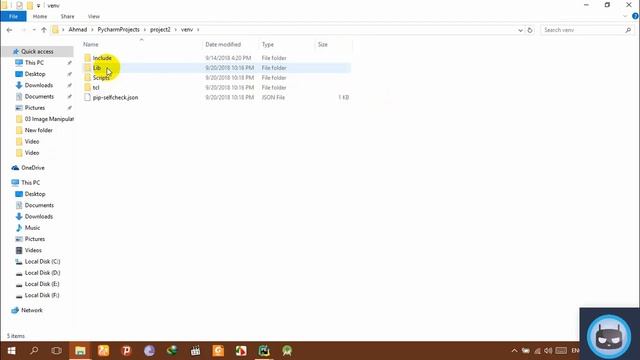The image size is (640, 360).
Task: Open Local Disk (F:)
Action: [x=42, y=295]
